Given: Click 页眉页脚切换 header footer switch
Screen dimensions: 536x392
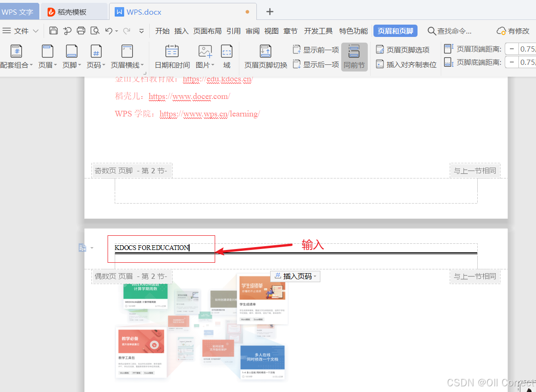Looking at the screenshot, I should [265, 57].
